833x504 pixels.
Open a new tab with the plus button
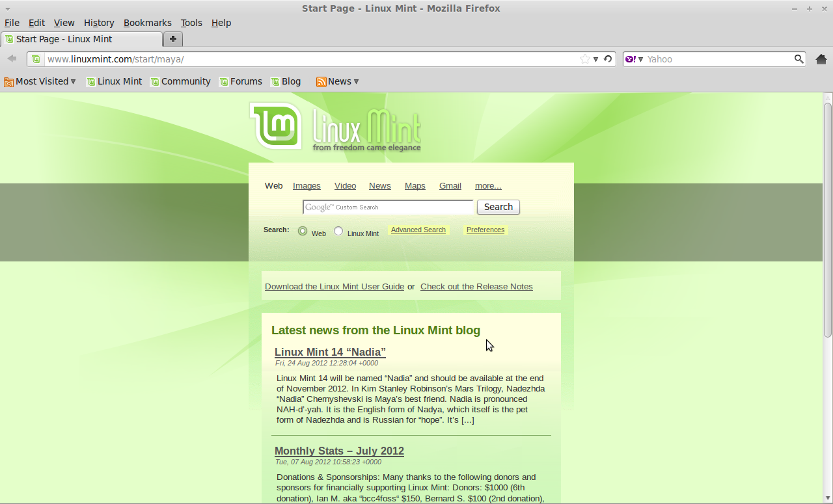click(x=173, y=39)
